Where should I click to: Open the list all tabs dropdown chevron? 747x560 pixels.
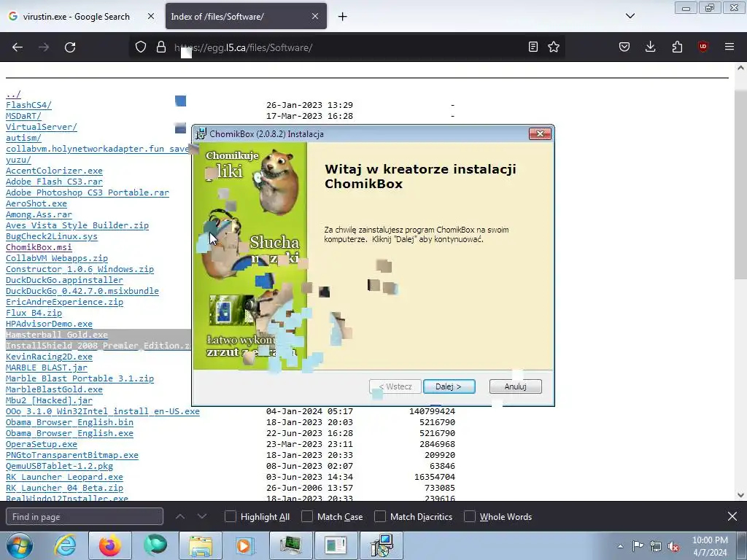630,16
